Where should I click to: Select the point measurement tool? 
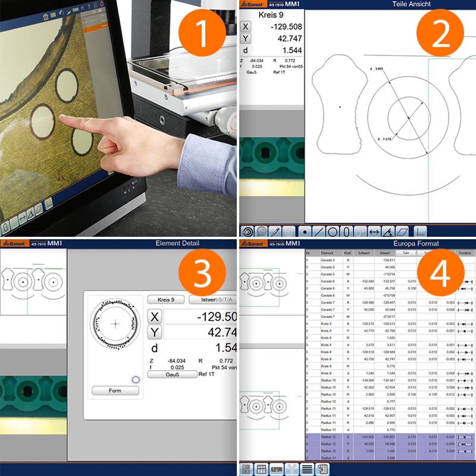[x=305, y=232]
